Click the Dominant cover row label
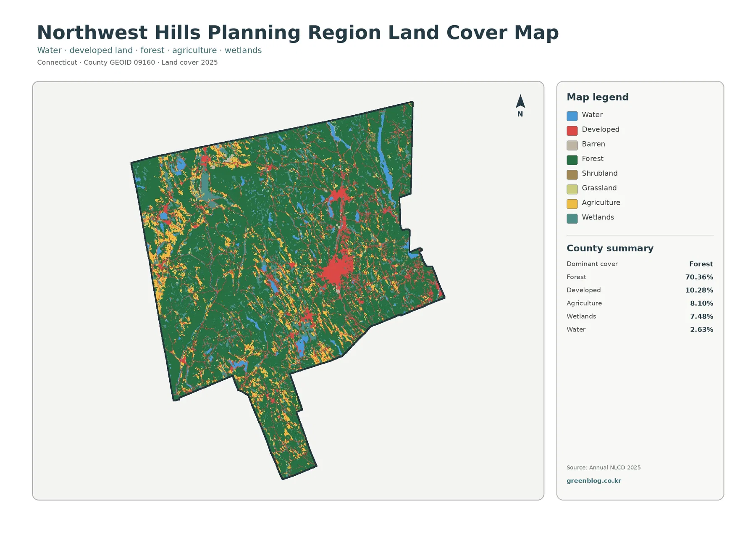Image resolution: width=756 pixels, height=535 pixels. click(x=592, y=264)
